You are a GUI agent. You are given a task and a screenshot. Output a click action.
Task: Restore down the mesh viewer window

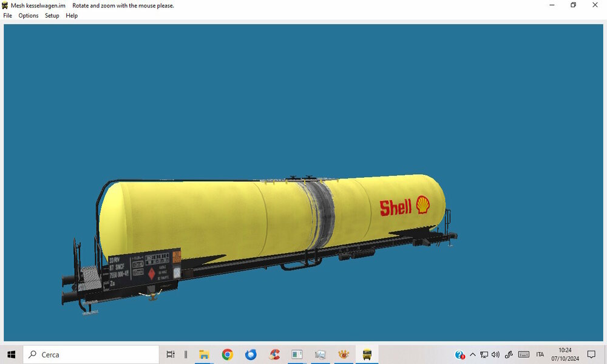click(574, 5)
